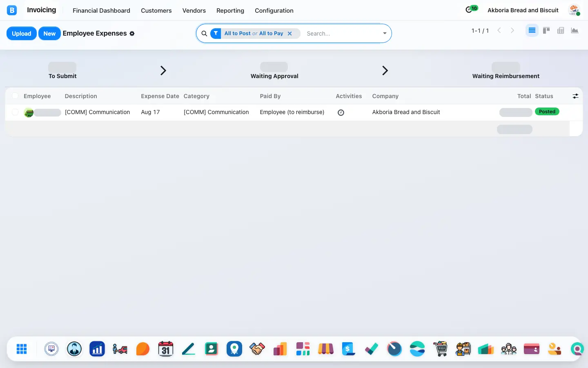The width and height of the screenshot is (588, 368).
Task: Open the apps grid in the dock
Action: tap(22, 349)
